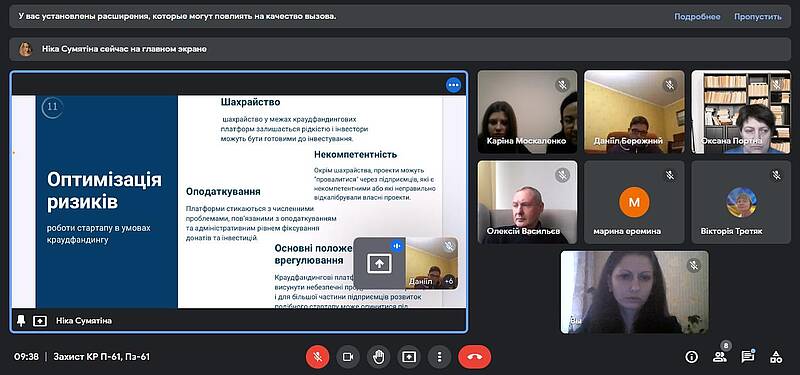
Task: Toggle the camera button
Action: (x=348, y=357)
